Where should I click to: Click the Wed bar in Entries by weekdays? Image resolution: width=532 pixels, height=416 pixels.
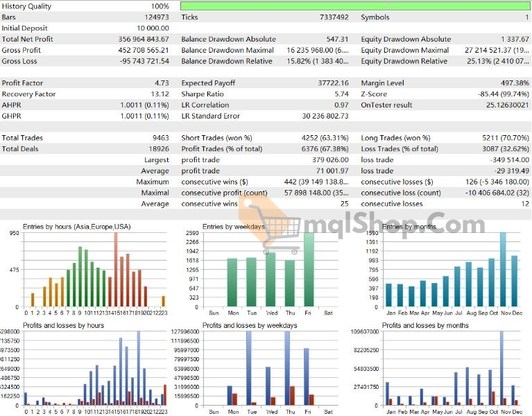pos(271,279)
